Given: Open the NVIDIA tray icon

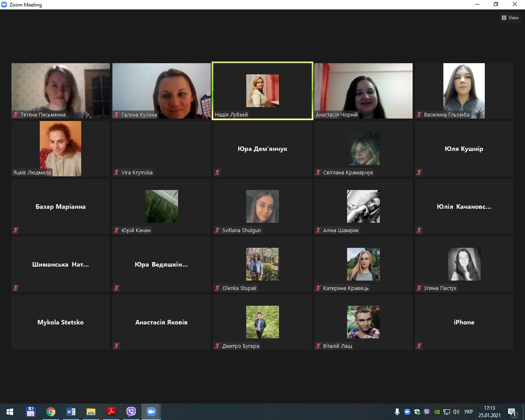Looking at the screenshot, I should (437, 412).
